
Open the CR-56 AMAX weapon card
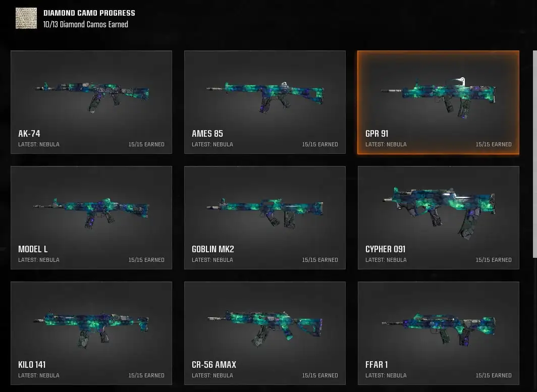265,333
